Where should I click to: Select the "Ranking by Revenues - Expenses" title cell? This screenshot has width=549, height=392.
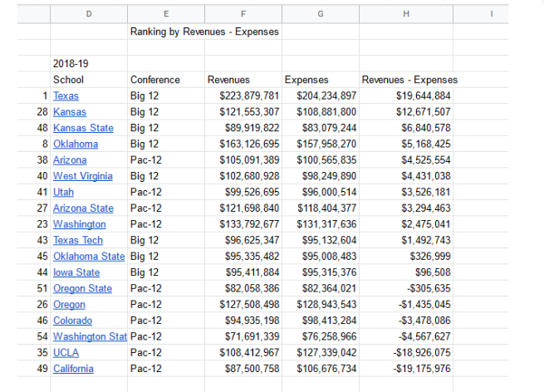[204, 32]
